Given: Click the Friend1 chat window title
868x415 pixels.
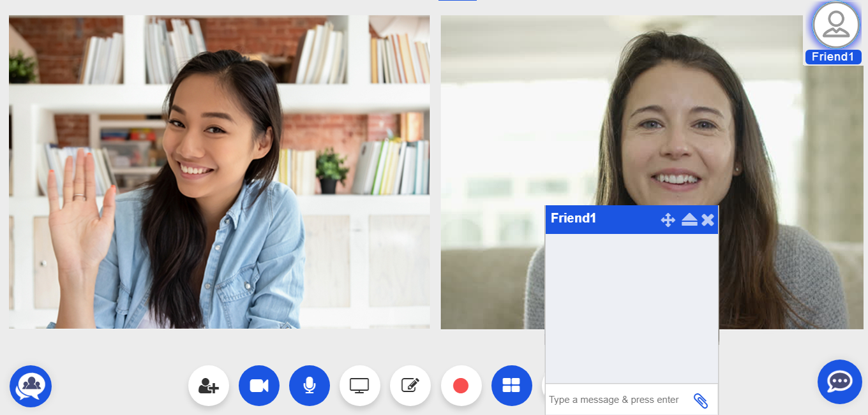Looking at the screenshot, I should (573, 218).
